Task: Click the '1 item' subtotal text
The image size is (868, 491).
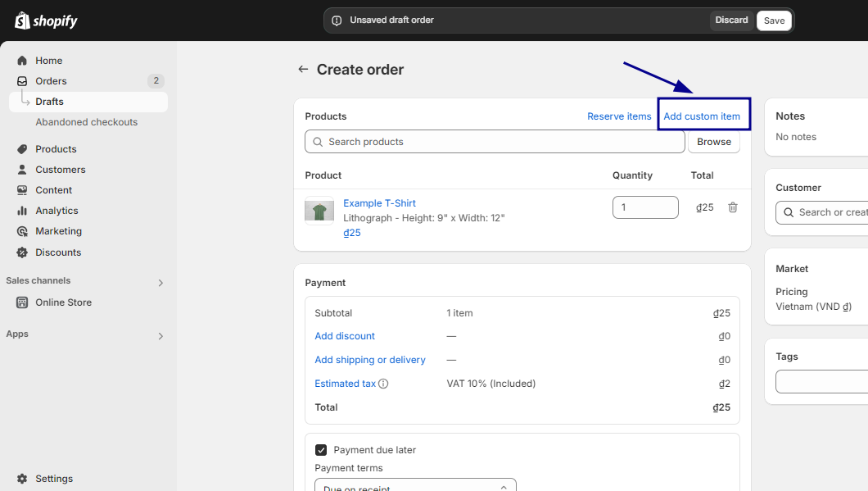Action: tap(459, 313)
